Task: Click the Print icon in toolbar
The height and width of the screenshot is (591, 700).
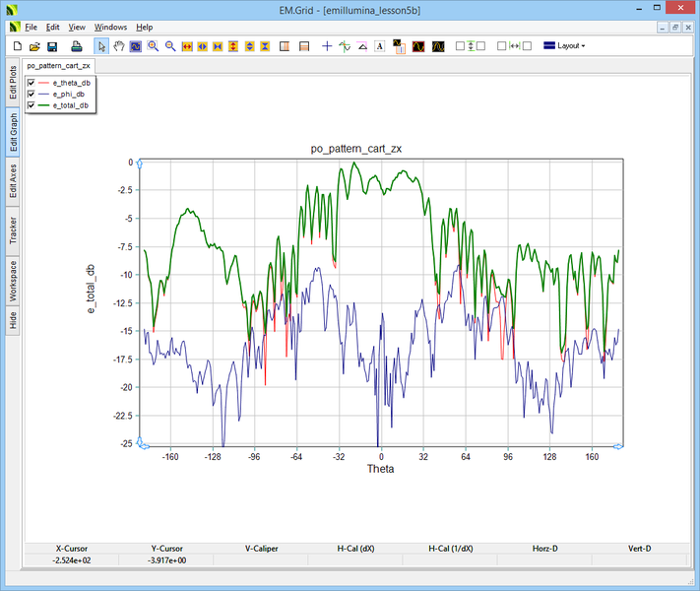Action: pos(76,46)
